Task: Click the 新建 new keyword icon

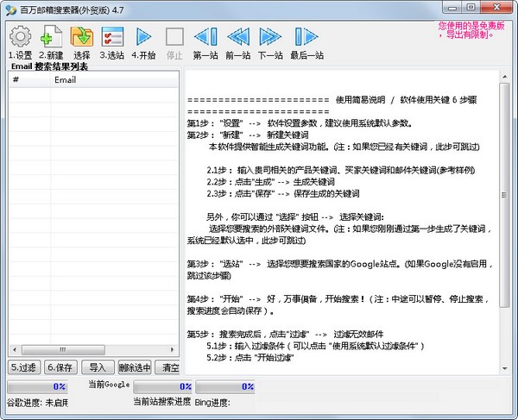Action: (51, 37)
